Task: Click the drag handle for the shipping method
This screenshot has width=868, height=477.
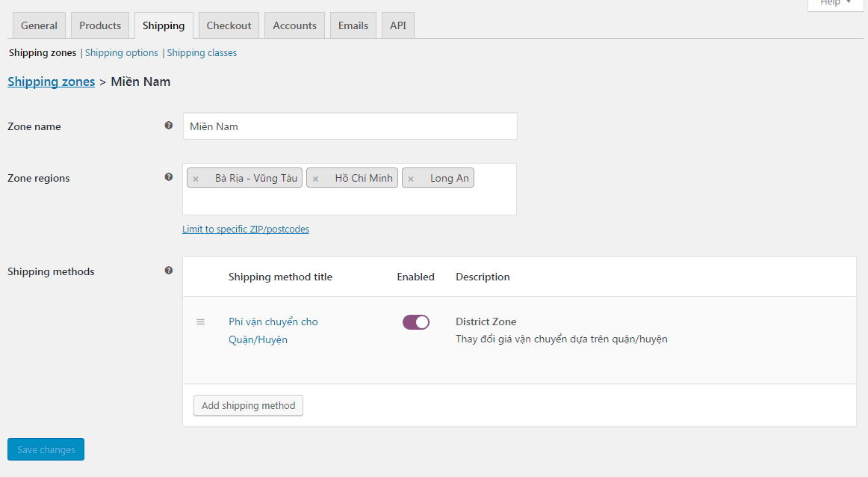Action: pos(200,321)
